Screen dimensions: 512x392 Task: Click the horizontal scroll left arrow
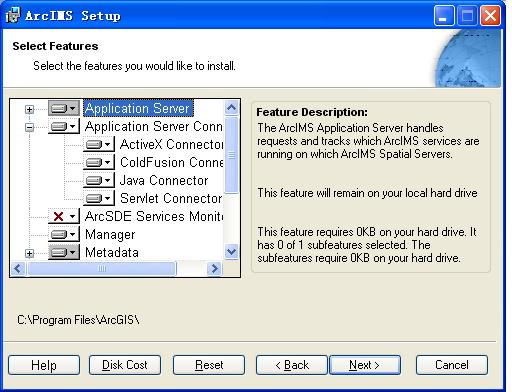[x=18, y=268]
